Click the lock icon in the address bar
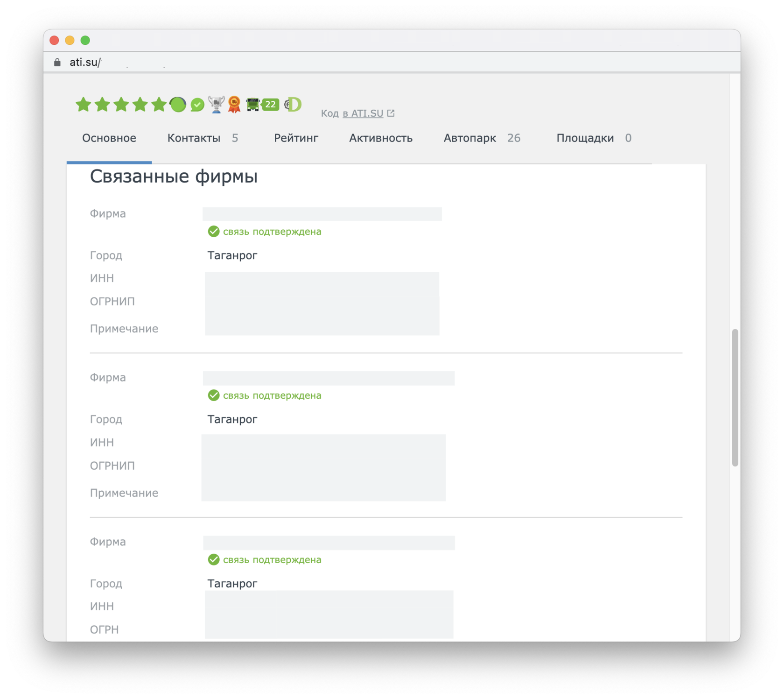784x699 pixels. point(57,62)
